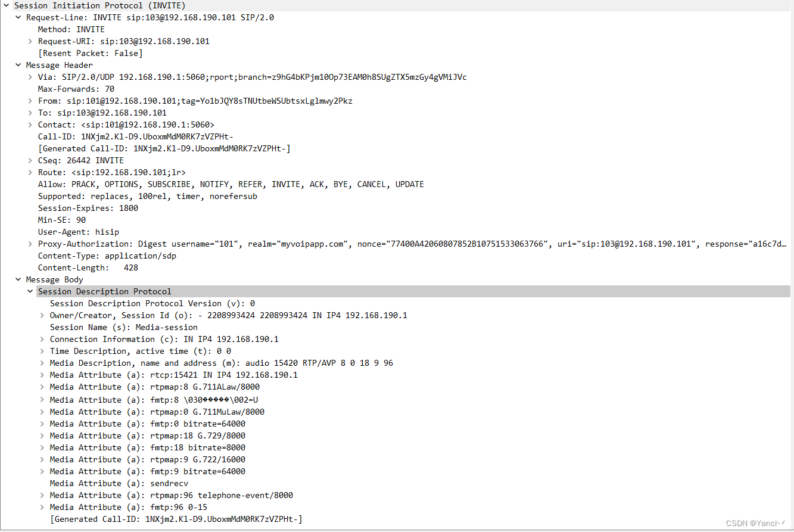Viewport: 794px width, 532px height.
Task: Collapse the Message Body section
Action: (17, 279)
